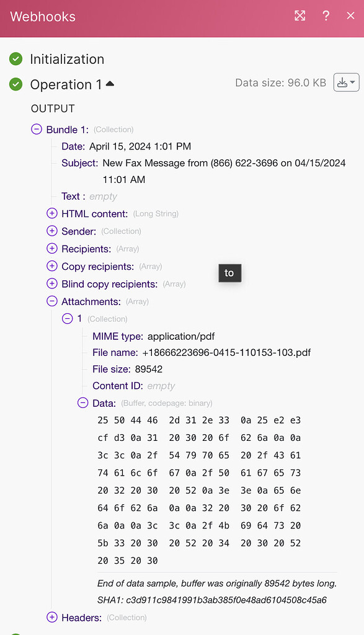Expand the Recipients array
This screenshot has height=635, width=364.
pyautogui.click(x=51, y=248)
